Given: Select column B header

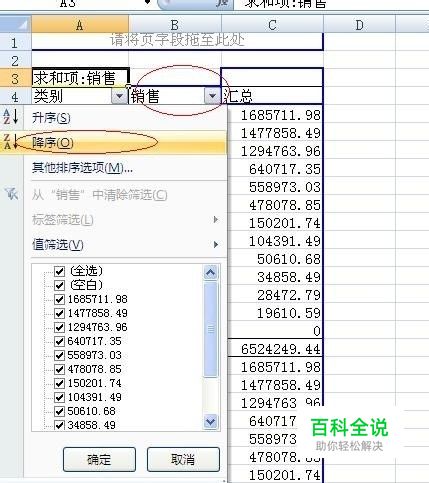Looking at the screenshot, I should [175, 24].
